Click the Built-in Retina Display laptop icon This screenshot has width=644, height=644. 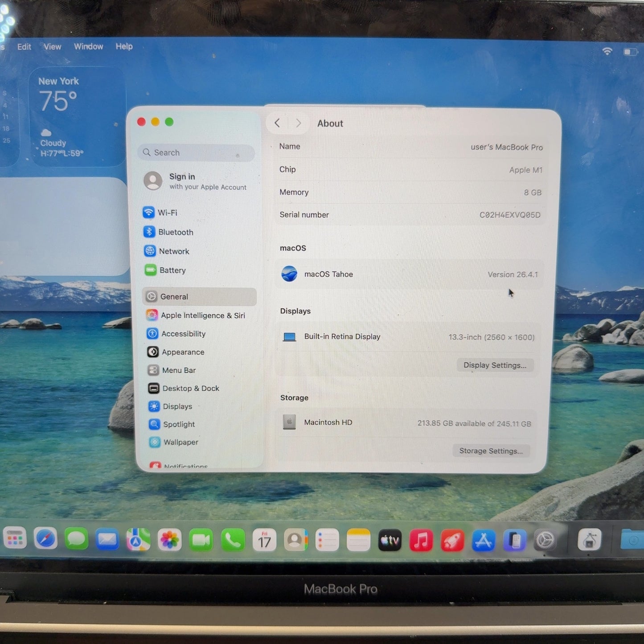coord(290,337)
